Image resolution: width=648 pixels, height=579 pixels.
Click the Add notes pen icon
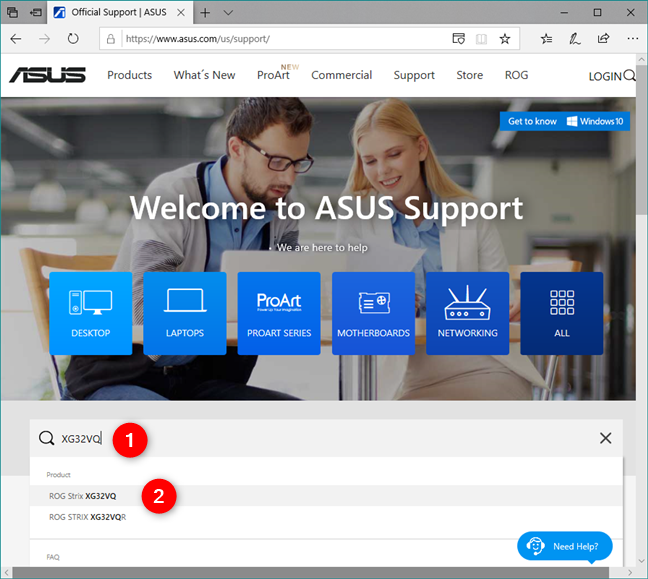pyautogui.click(x=574, y=39)
